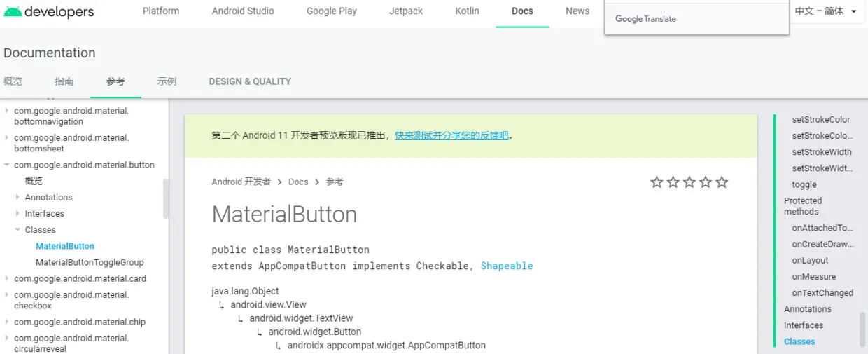Open the 中文 – 简体 language dropdown
This screenshot has width=868, height=354.
click(826, 11)
